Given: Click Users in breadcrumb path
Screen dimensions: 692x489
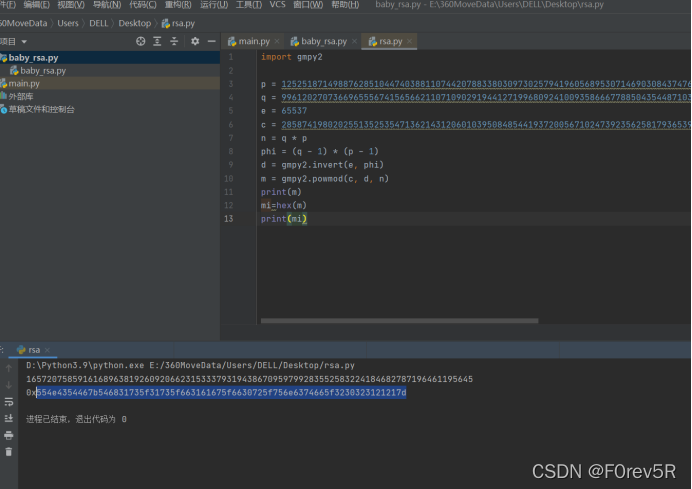Looking at the screenshot, I should (68, 23).
